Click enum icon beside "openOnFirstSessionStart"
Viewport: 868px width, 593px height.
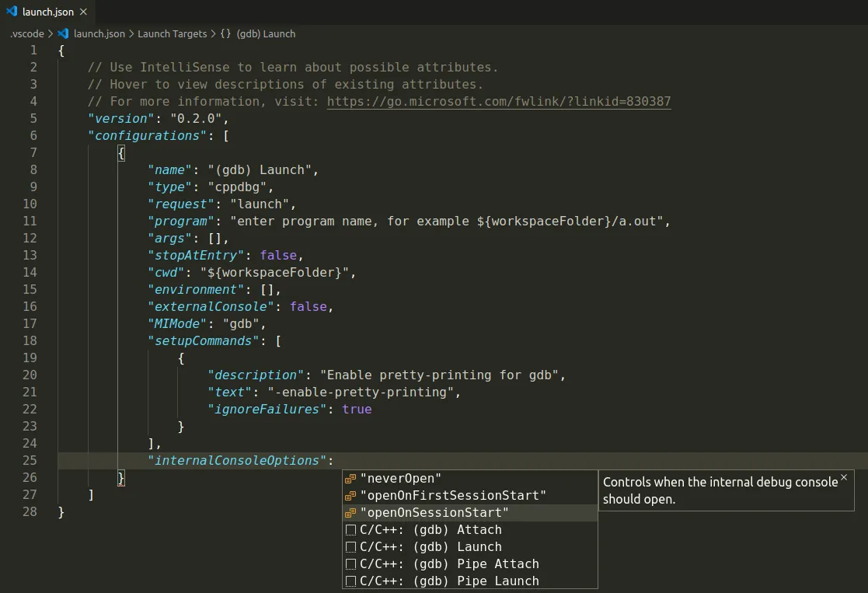tap(350, 496)
